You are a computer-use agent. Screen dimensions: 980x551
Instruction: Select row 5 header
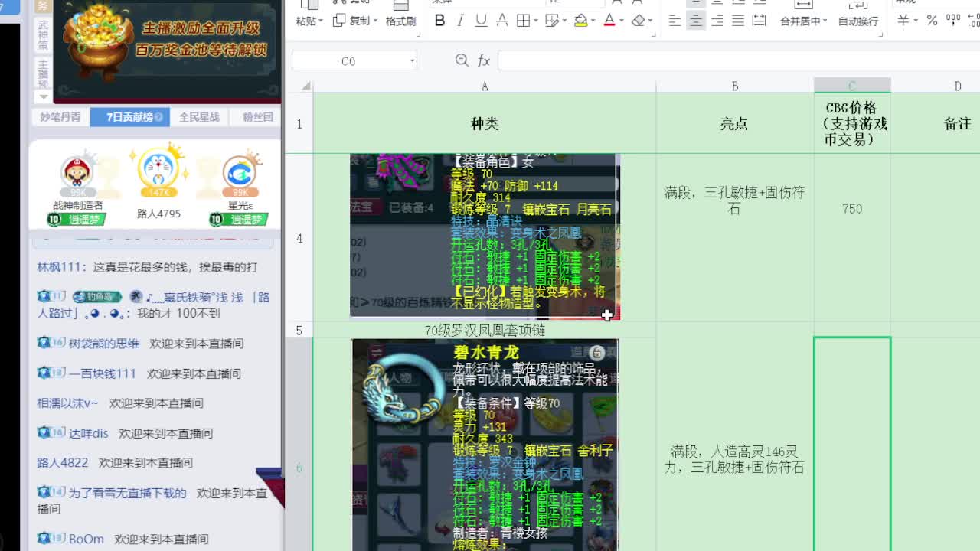click(299, 330)
